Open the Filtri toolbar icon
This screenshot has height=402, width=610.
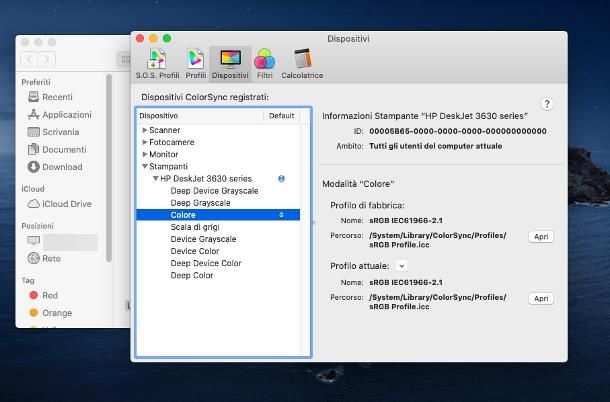pos(265,63)
